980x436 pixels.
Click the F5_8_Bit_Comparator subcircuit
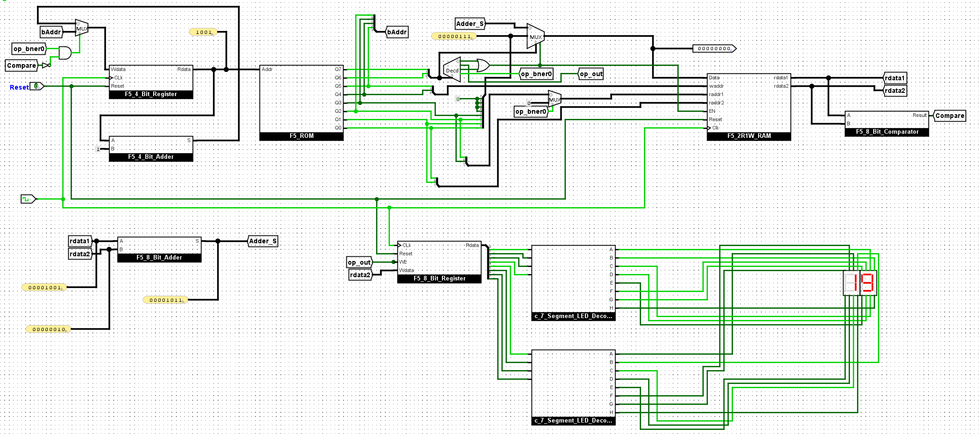(x=887, y=124)
